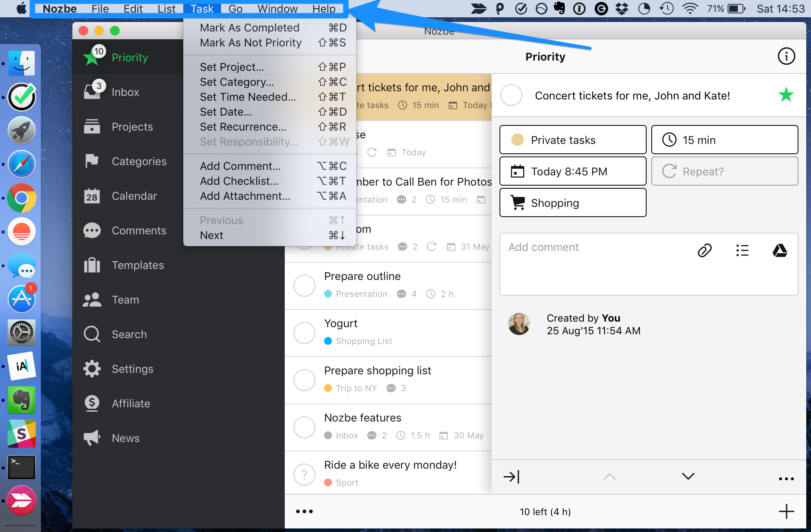Open the Inbox tray icon
This screenshot has width=811, height=532.
(x=92, y=92)
